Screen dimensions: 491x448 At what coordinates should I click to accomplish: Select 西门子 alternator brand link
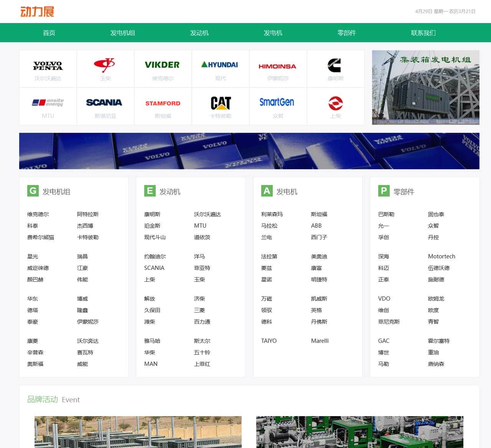coord(319,237)
